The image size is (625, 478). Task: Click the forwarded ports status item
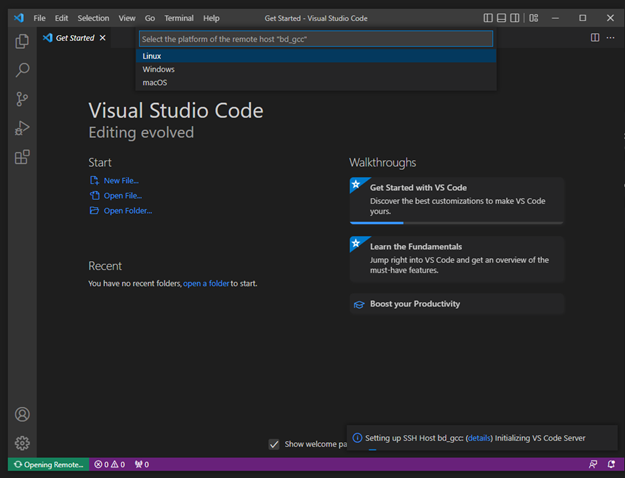click(142, 464)
